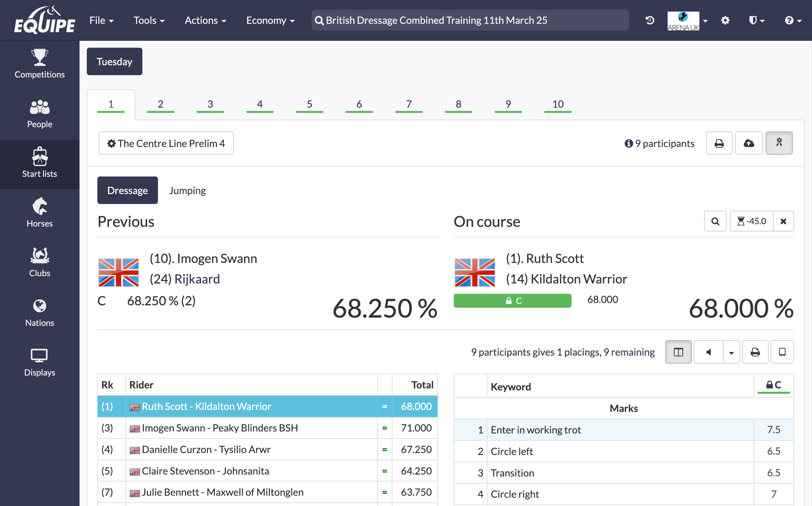Open the Displays sidebar section

click(x=39, y=362)
